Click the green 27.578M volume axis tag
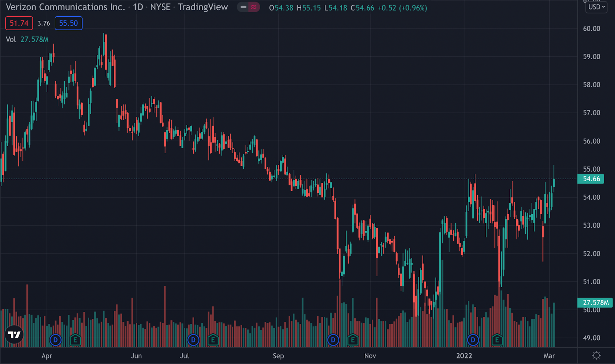 595,303
